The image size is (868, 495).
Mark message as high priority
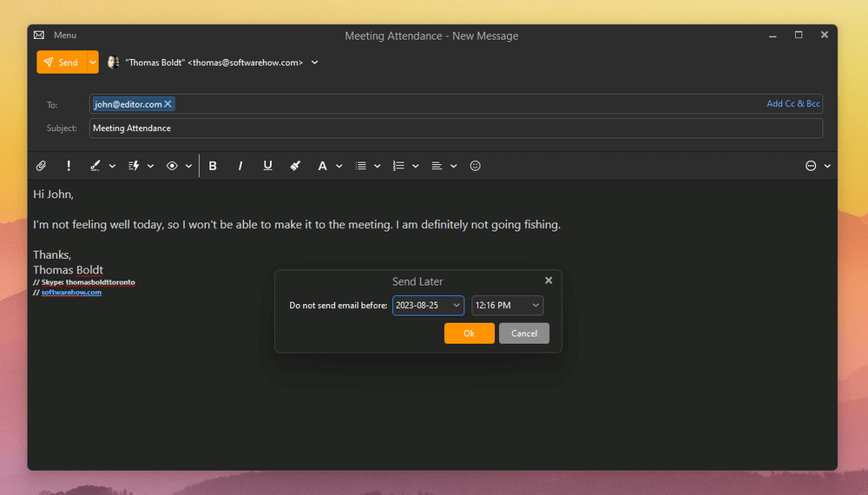click(x=69, y=166)
